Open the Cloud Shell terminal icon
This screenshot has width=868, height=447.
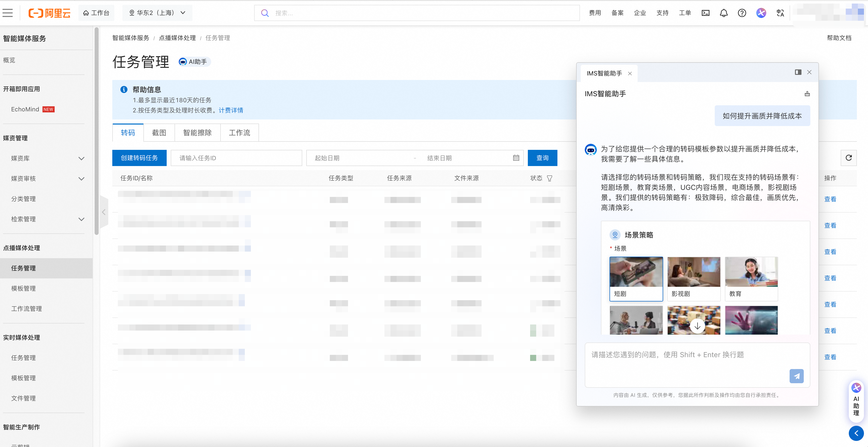705,13
